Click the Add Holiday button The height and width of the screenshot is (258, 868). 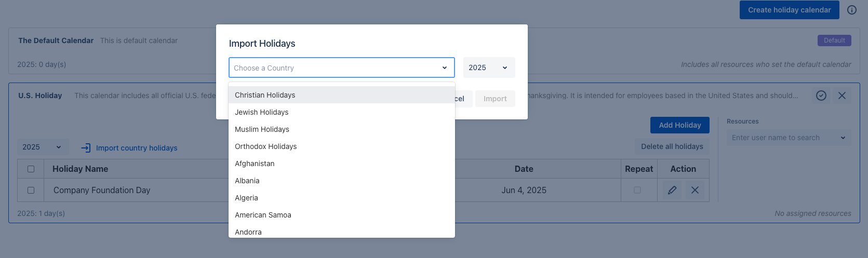(679, 125)
